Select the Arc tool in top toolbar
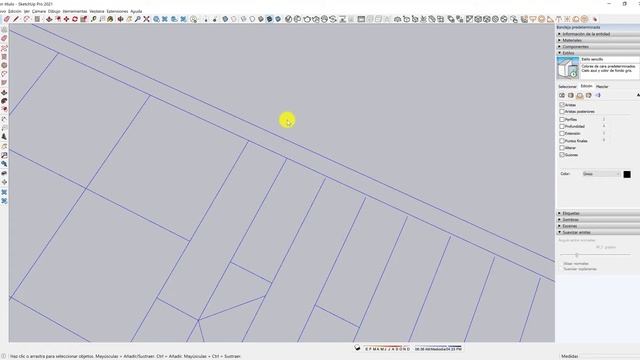The width and height of the screenshot is (640, 360). tap(27, 19)
